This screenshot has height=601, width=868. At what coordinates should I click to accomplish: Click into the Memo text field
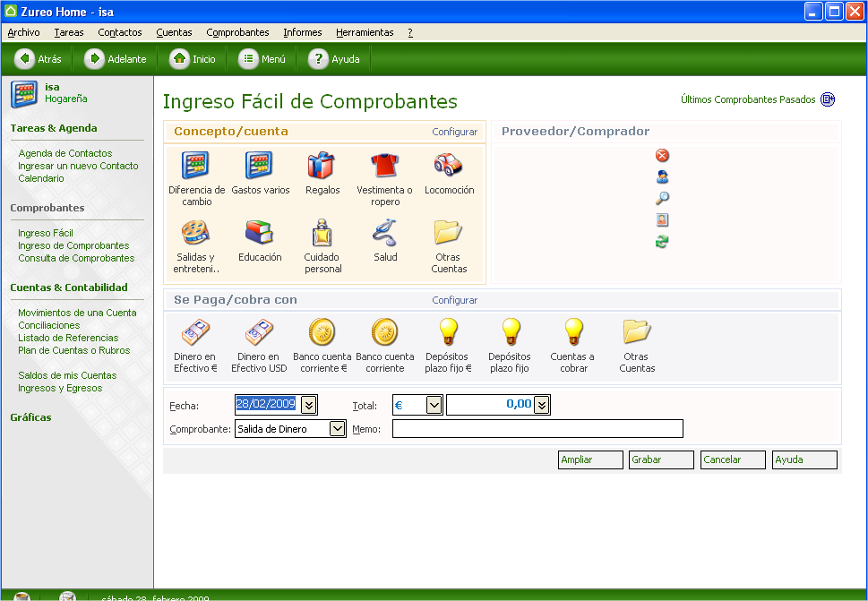pyautogui.click(x=537, y=428)
